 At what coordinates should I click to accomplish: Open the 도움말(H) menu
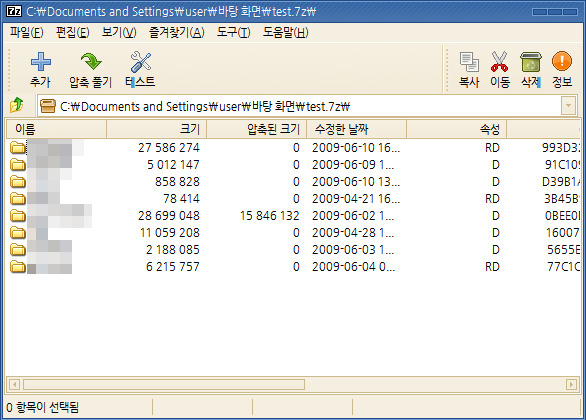point(286,33)
